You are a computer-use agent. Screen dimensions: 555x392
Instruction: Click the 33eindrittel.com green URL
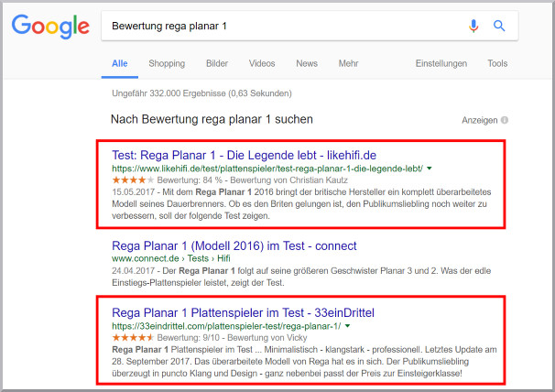tap(226, 326)
